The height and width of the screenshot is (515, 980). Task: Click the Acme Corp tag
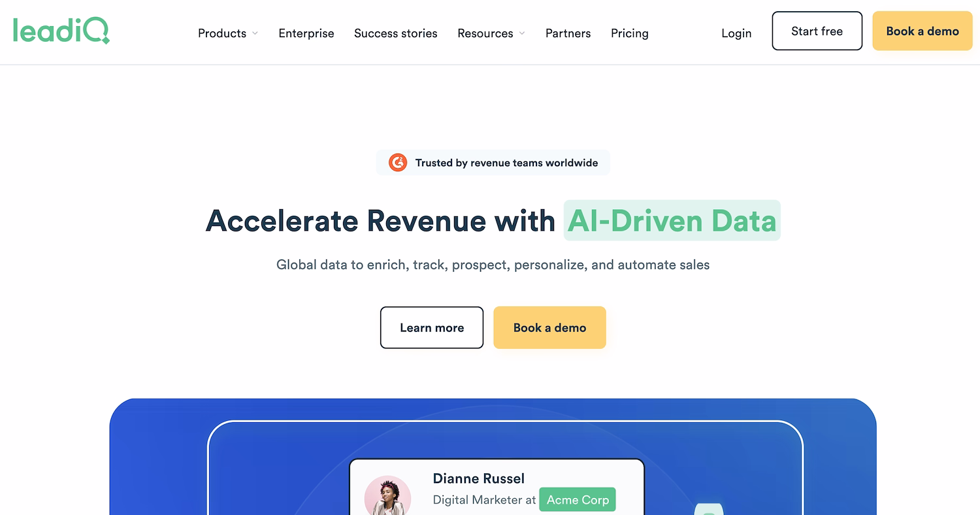point(578,500)
